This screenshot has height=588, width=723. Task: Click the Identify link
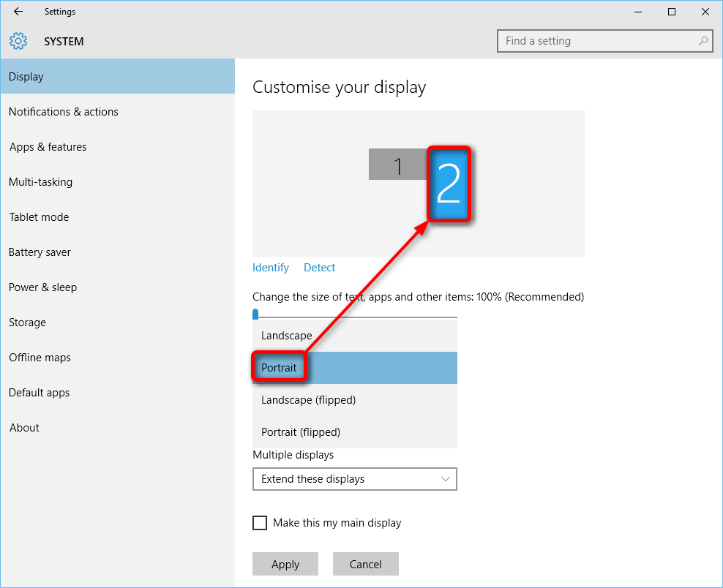(x=271, y=268)
